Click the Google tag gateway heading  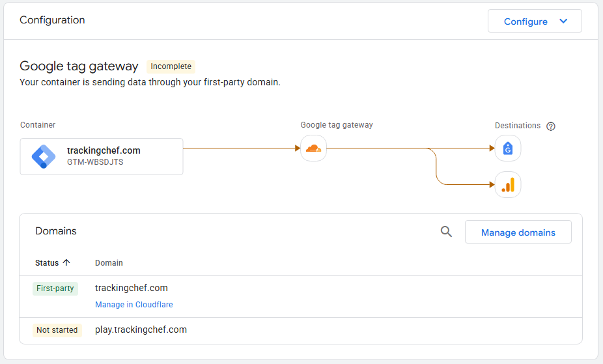[79, 66]
